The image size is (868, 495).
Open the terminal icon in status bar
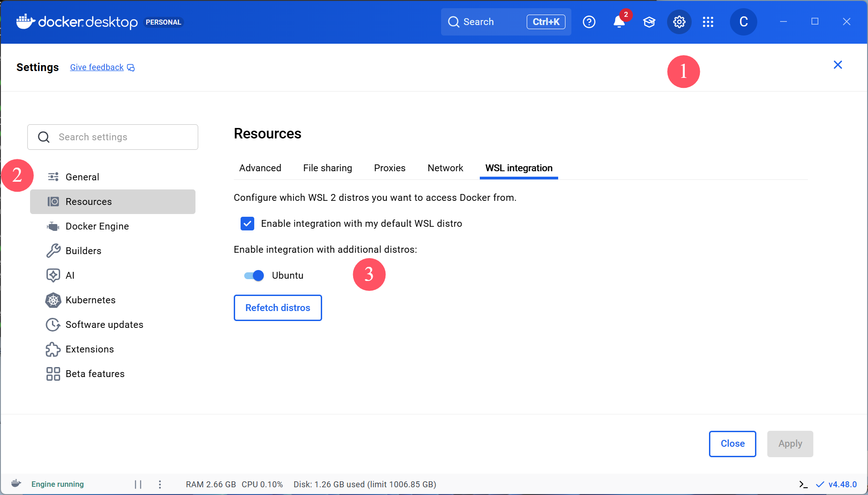pos(803,484)
